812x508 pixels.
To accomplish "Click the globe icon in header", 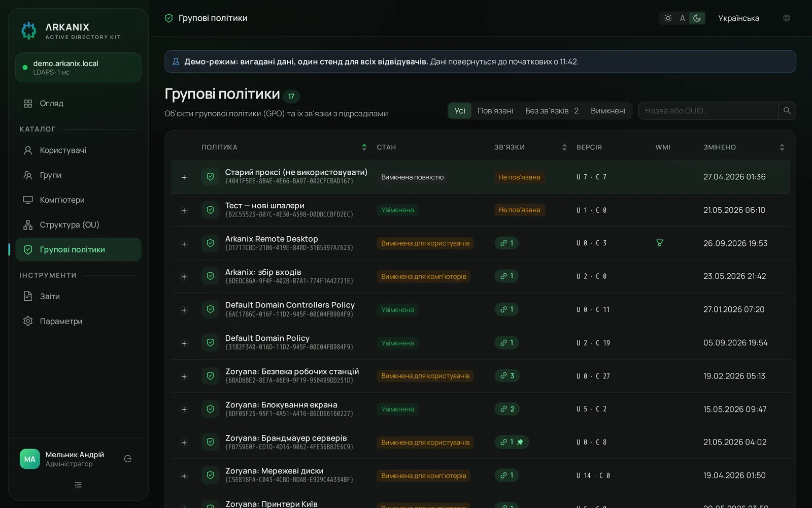I will [787, 18].
